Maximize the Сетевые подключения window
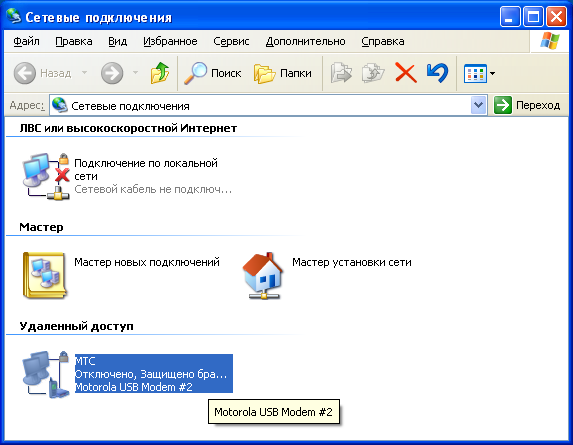This screenshot has height=445, width=573. (x=533, y=16)
